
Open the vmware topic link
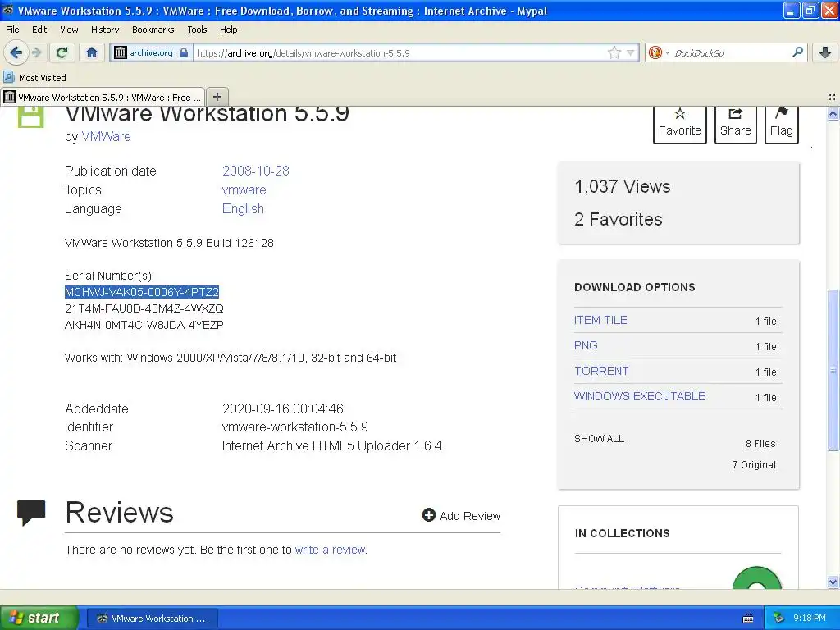tap(244, 189)
